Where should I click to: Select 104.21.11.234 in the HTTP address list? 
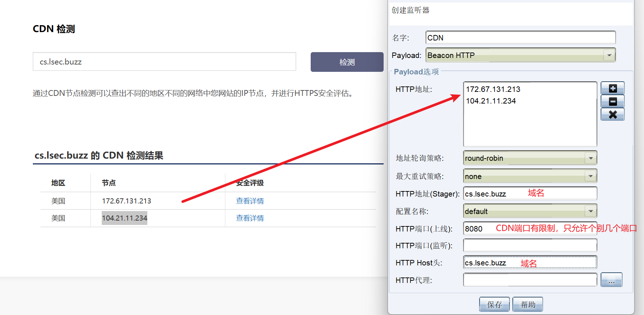click(491, 101)
